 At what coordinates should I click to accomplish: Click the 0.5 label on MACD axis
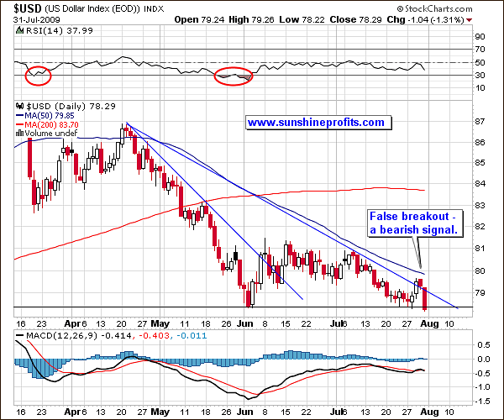pos(484,344)
